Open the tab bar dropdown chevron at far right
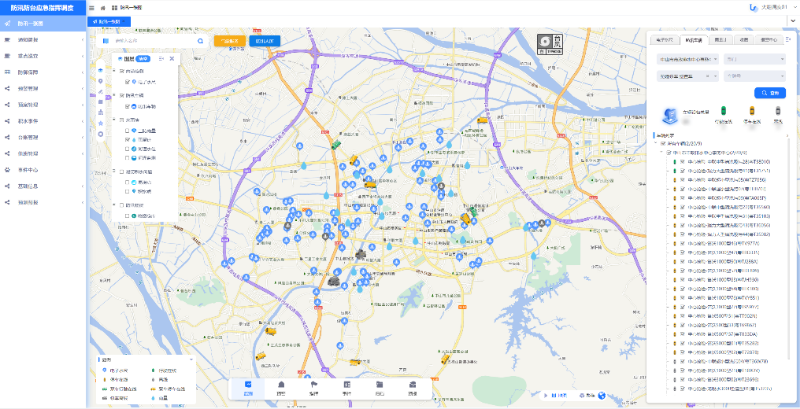 788,39
